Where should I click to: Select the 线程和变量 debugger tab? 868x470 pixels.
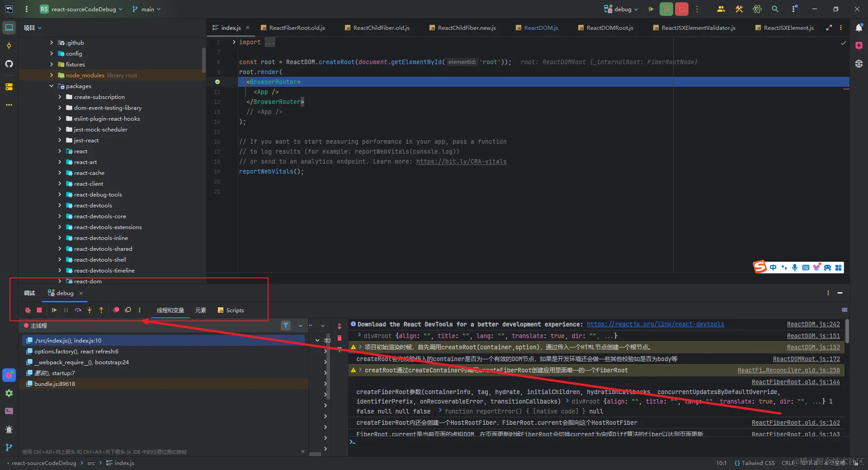tap(170, 310)
